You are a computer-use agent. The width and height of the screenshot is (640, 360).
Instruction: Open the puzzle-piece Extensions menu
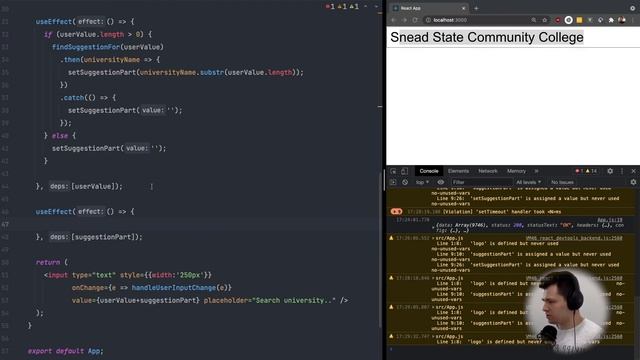pos(611,20)
